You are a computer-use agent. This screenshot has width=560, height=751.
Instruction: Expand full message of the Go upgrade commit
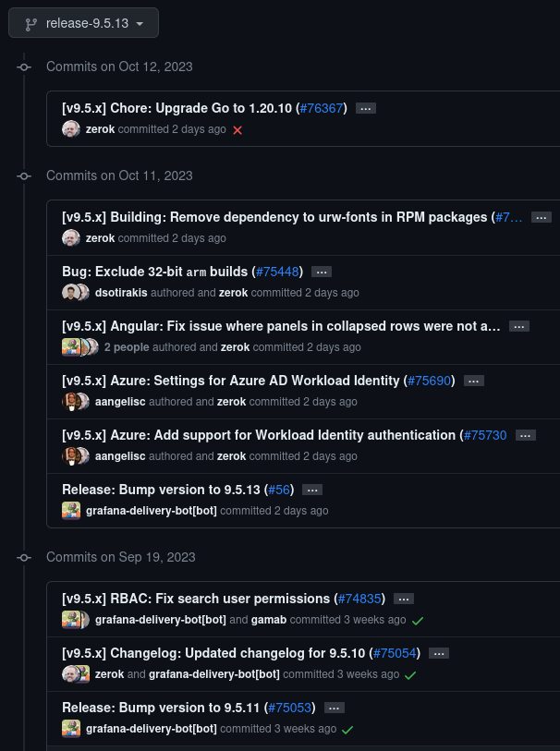366,108
